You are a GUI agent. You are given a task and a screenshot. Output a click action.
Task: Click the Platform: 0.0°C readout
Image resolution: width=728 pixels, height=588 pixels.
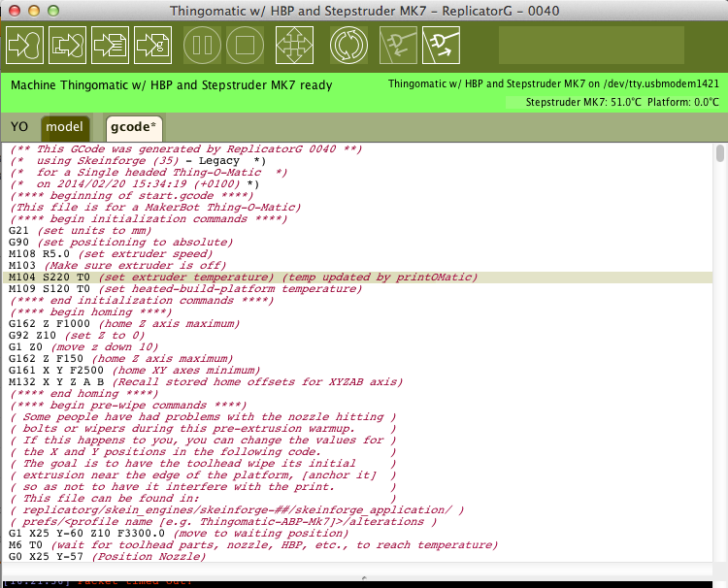(683, 102)
